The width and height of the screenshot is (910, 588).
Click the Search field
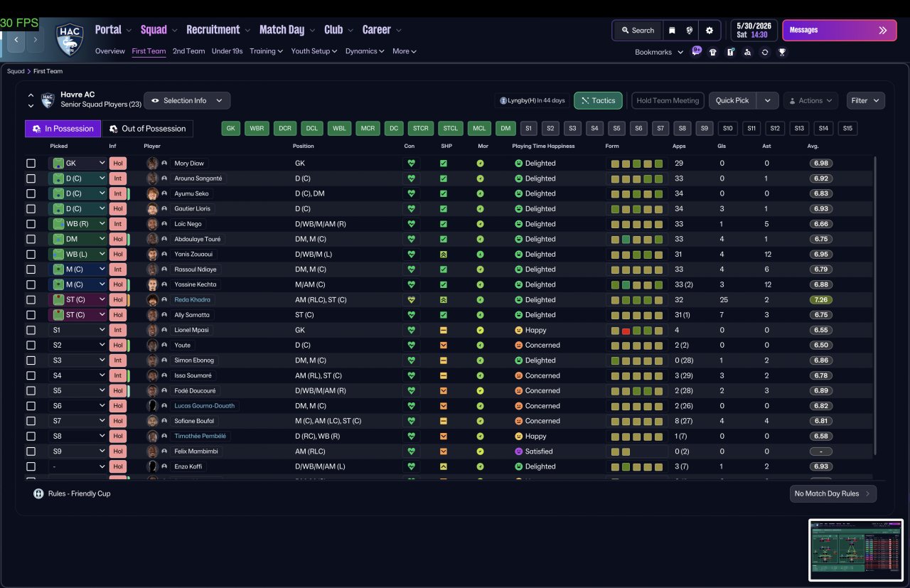tap(638, 31)
